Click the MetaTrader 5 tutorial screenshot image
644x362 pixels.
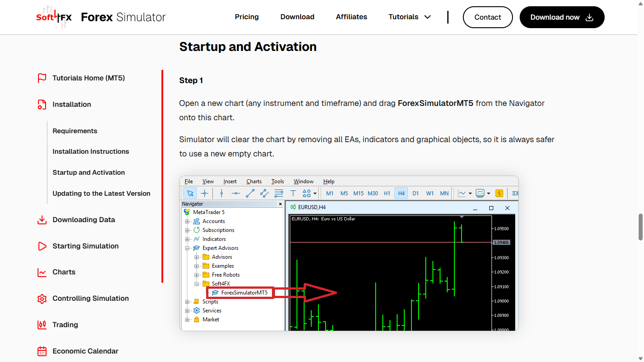pos(349,253)
